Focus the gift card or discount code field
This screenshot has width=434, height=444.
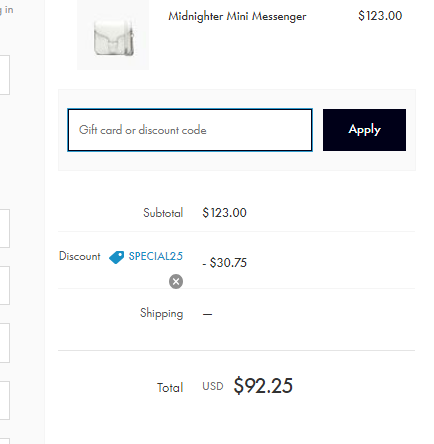(x=190, y=130)
